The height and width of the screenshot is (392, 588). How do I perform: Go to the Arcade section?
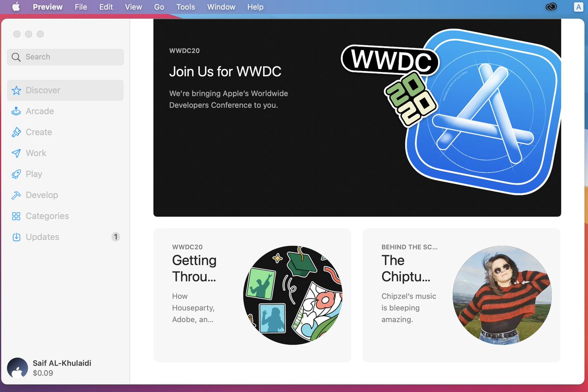(65, 111)
